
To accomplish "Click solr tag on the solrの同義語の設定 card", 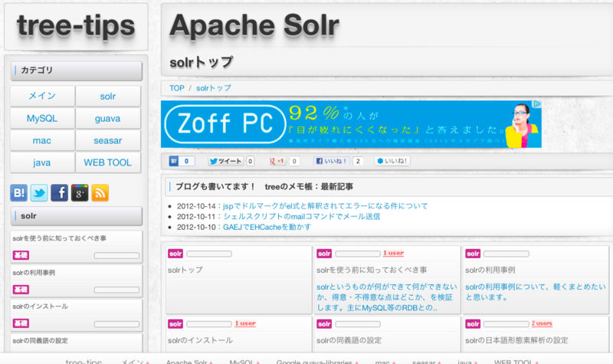I will pos(324,323).
